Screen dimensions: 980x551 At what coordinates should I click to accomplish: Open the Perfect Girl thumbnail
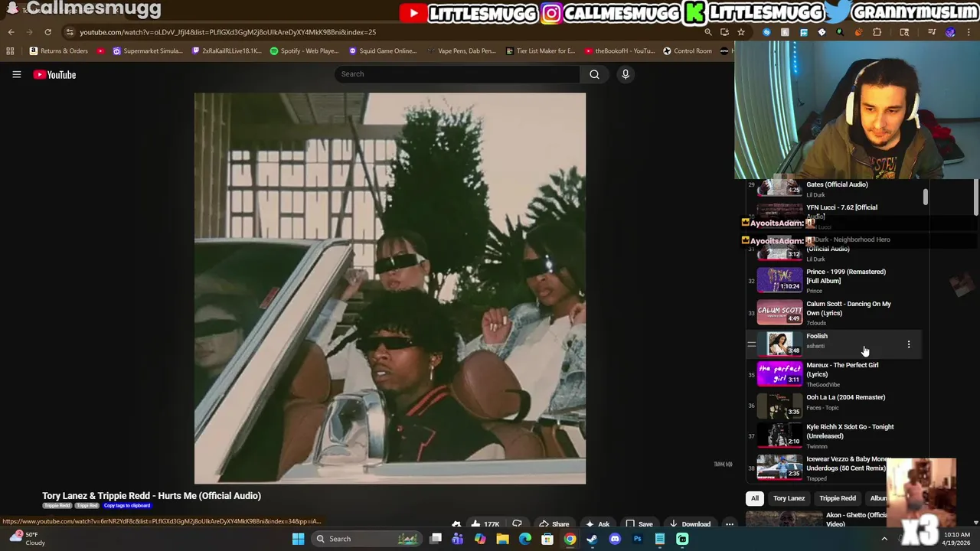pos(779,373)
